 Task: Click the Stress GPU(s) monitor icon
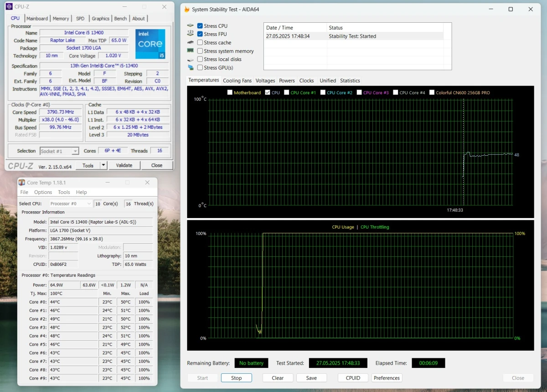click(191, 68)
